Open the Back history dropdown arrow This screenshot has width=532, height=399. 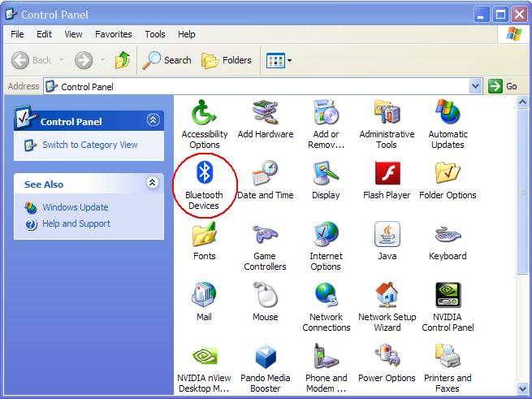(62, 60)
